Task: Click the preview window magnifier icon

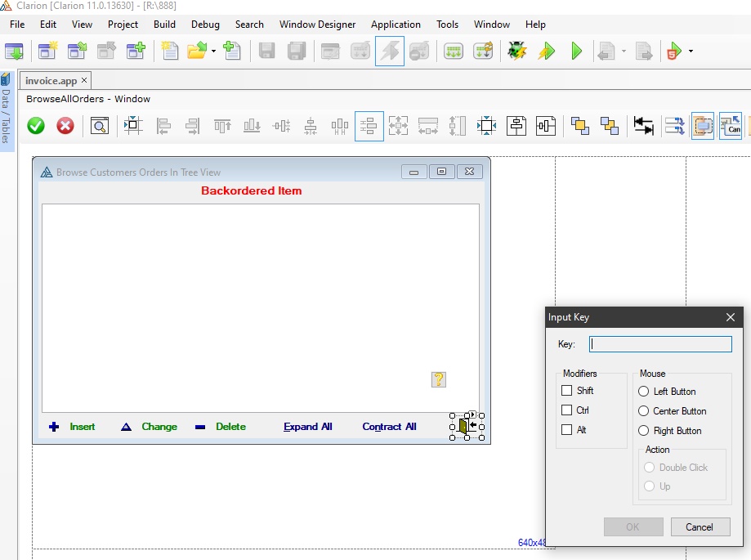Action: point(99,126)
